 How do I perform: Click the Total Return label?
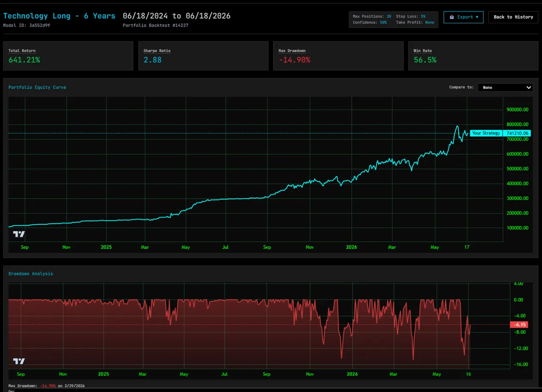(x=22, y=51)
